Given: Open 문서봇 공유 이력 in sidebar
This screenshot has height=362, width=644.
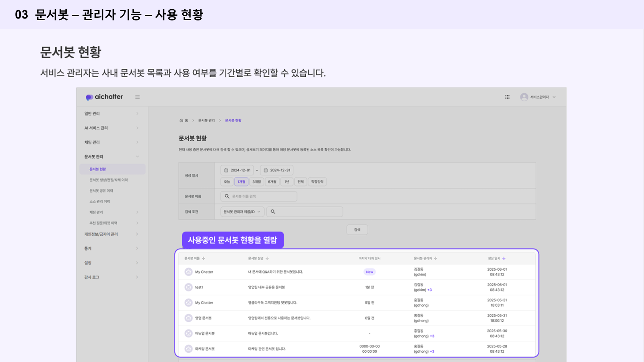Looking at the screenshot, I should point(101,191).
